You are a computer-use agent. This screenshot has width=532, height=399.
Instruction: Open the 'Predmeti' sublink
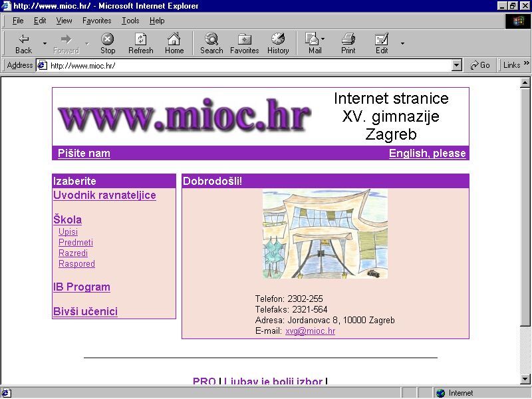[x=76, y=242]
